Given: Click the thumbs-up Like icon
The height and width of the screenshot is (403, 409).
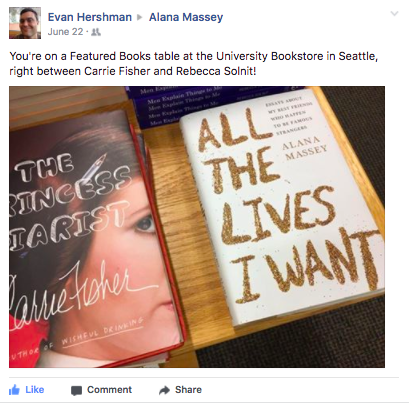Looking at the screenshot, I should 14,390.
